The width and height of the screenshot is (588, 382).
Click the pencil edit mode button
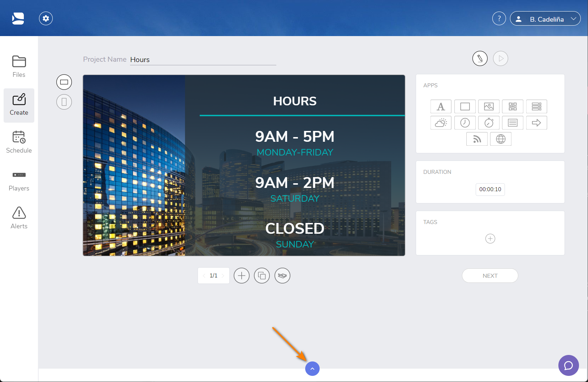coord(480,58)
